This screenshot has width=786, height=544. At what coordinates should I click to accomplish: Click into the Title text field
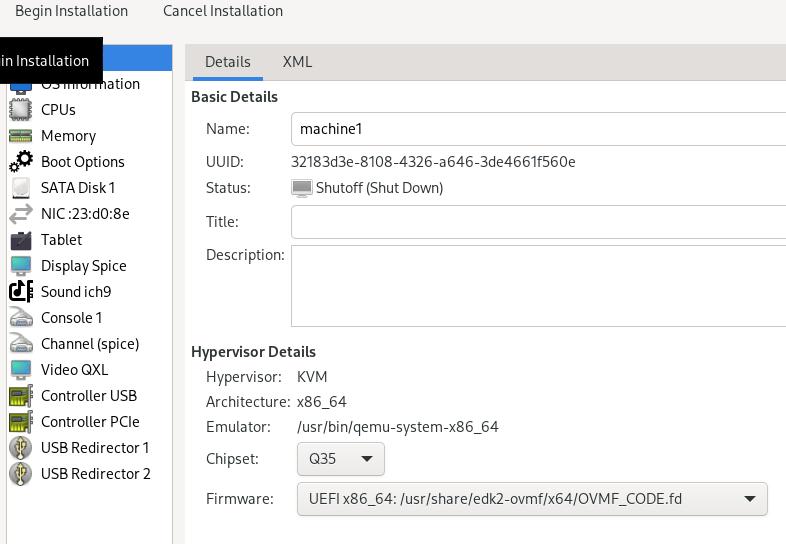pyautogui.click(x=538, y=222)
